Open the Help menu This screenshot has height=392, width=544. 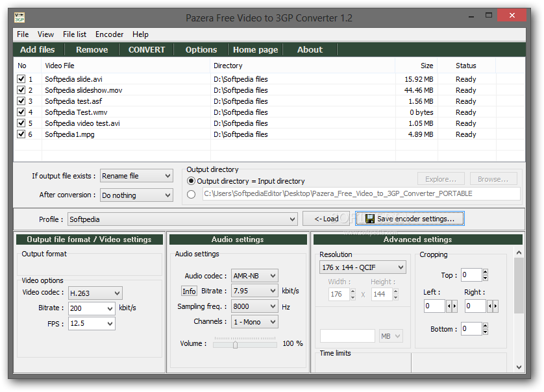click(x=140, y=34)
